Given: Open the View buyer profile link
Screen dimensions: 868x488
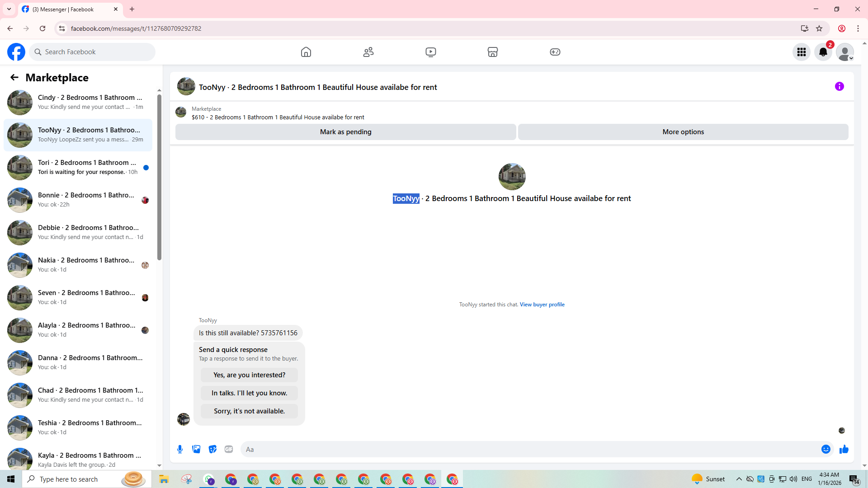Looking at the screenshot, I should 542,305.
